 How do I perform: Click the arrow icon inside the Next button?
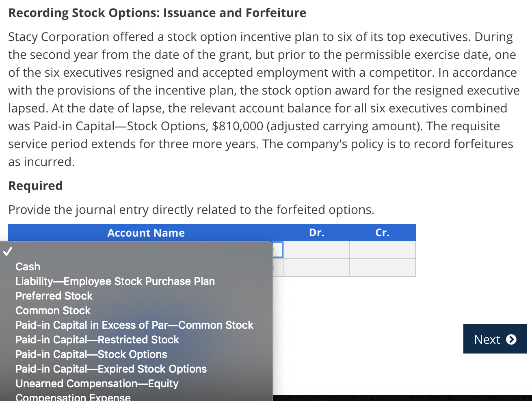coord(510,339)
